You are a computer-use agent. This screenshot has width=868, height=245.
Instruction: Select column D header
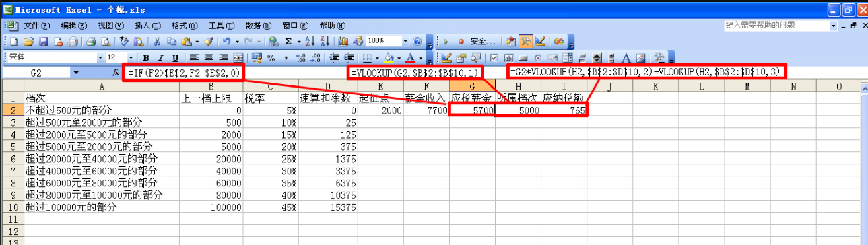click(328, 86)
